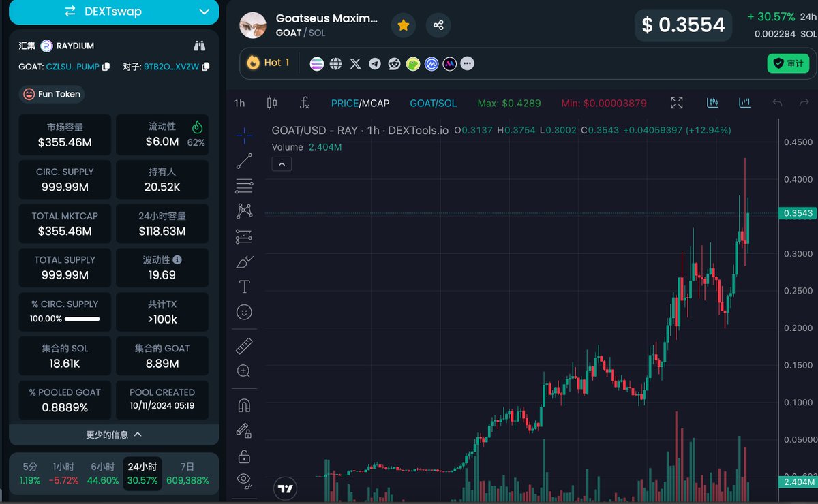
Task: Toggle lock all drawing tools padlock
Action: pos(244,456)
